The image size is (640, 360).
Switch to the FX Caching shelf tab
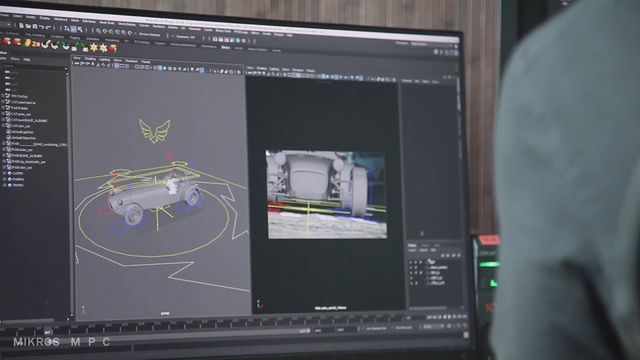coord(142,42)
